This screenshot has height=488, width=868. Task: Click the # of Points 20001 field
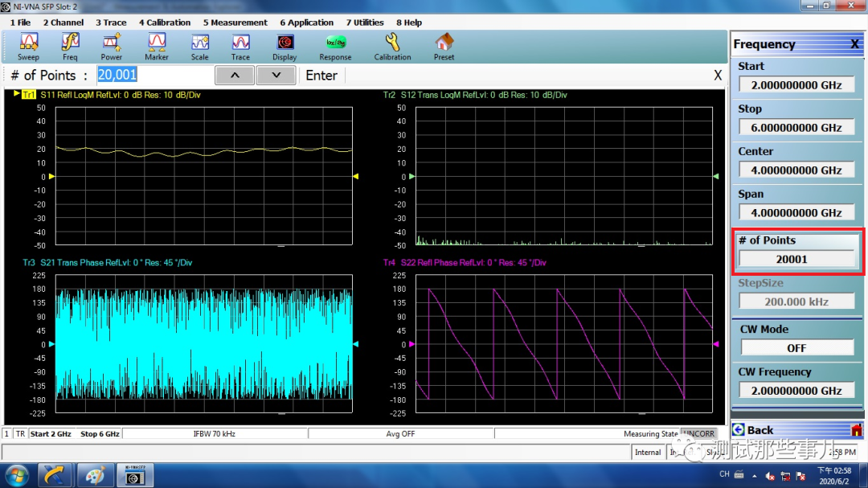pos(796,259)
